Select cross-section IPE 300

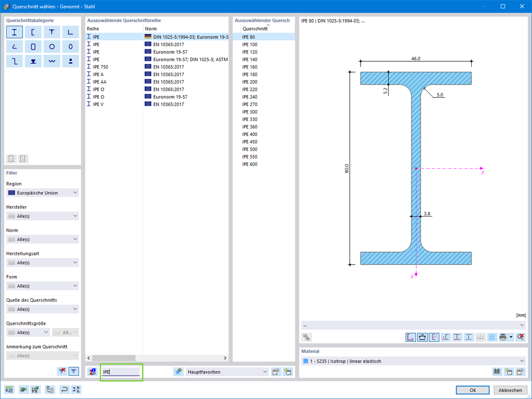tap(263, 112)
